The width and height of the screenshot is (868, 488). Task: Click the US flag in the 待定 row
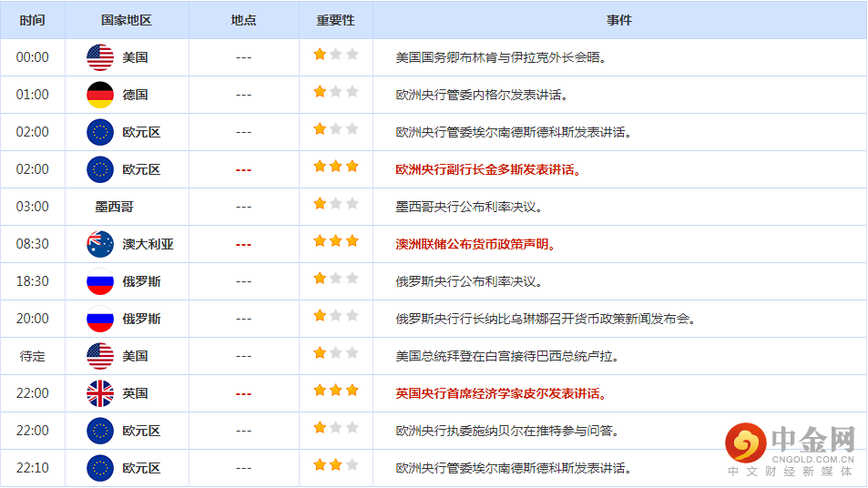[x=100, y=356]
